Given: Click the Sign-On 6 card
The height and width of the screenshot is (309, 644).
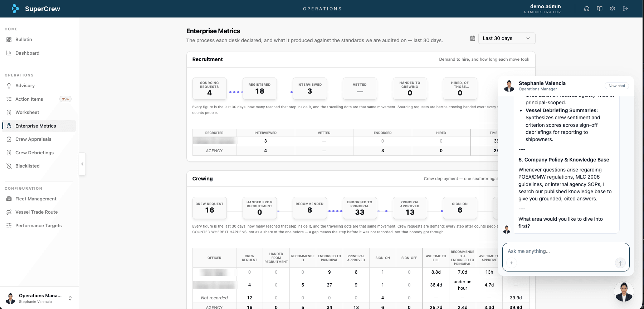Looking at the screenshot, I should (460, 208).
